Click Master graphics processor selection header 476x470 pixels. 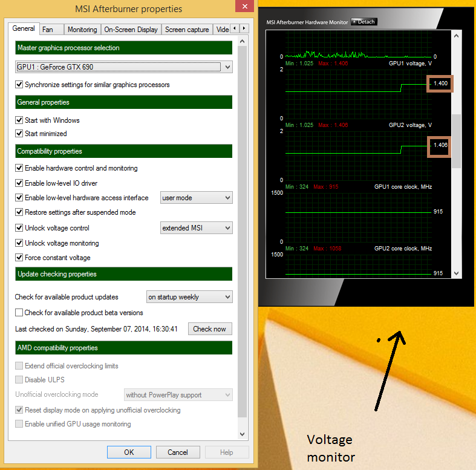[x=124, y=48]
